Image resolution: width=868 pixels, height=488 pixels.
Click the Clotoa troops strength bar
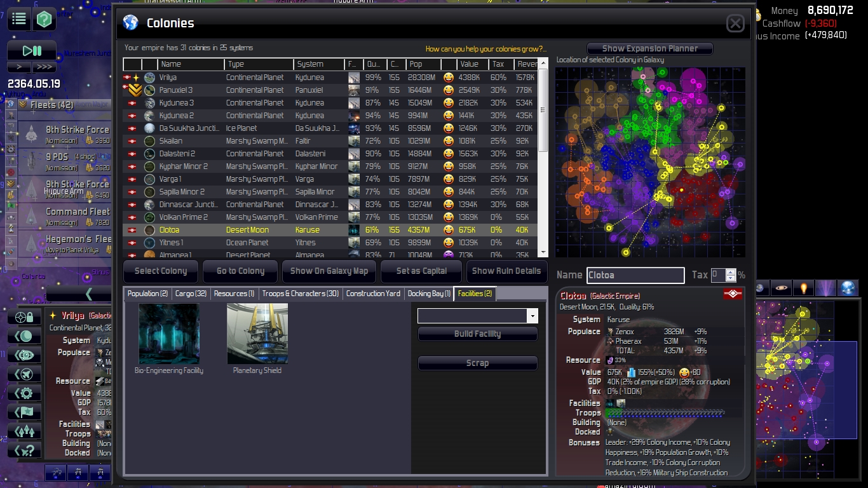click(665, 413)
